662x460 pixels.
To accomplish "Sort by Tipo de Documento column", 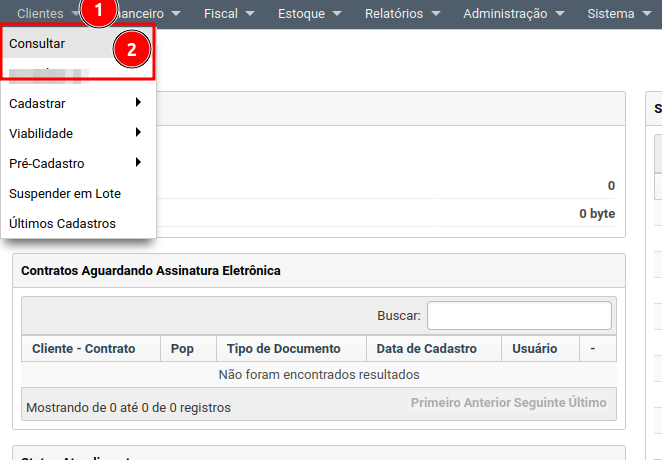I will point(283,349).
